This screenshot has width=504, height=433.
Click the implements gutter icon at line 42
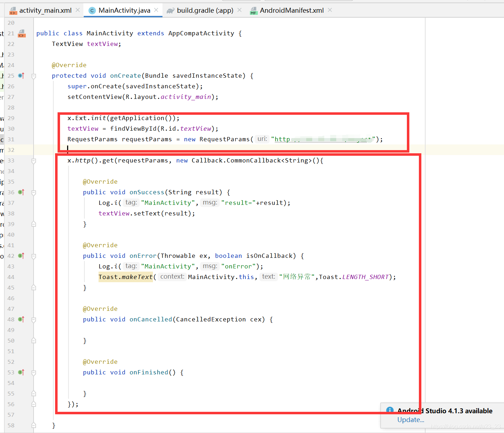tap(21, 256)
